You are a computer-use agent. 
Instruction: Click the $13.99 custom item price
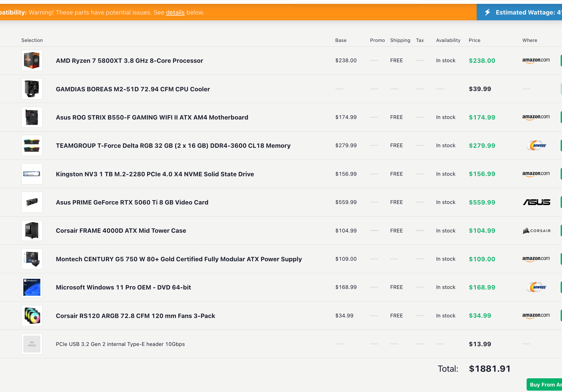pyautogui.click(x=480, y=344)
